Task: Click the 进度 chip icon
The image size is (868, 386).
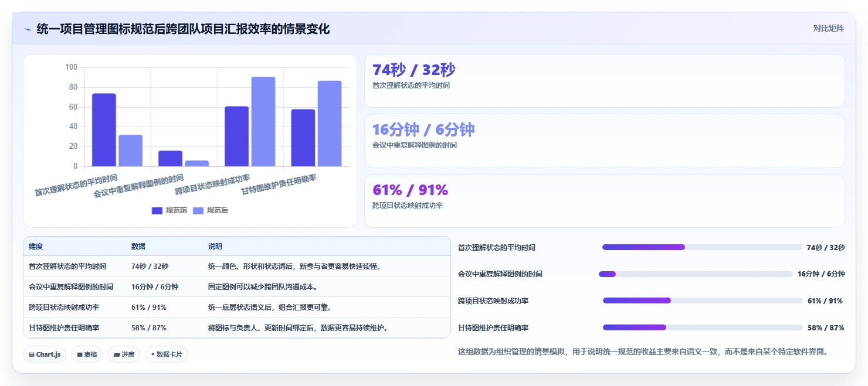Action: pyautogui.click(x=117, y=354)
